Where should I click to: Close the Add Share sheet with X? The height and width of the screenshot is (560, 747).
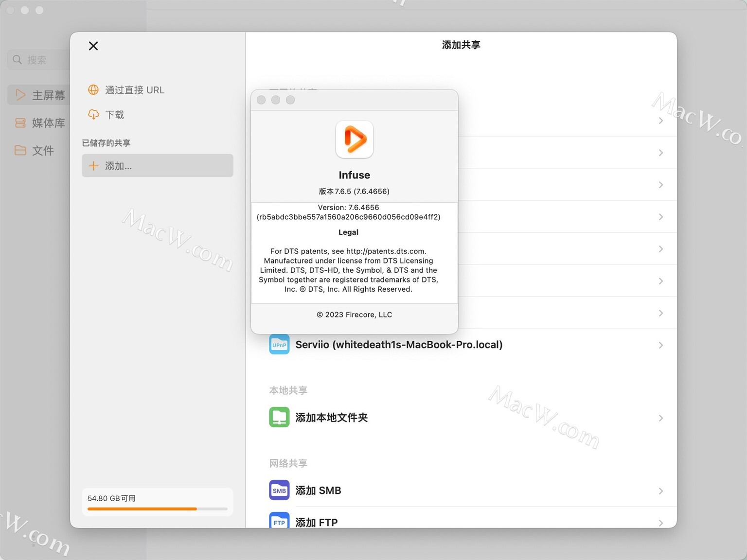pos(93,46)
